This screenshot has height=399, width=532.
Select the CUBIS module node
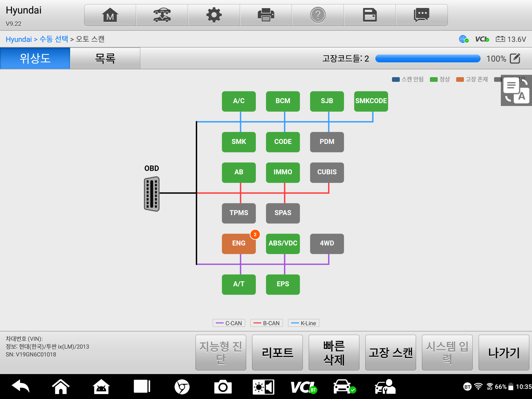[x=327, y=172]
